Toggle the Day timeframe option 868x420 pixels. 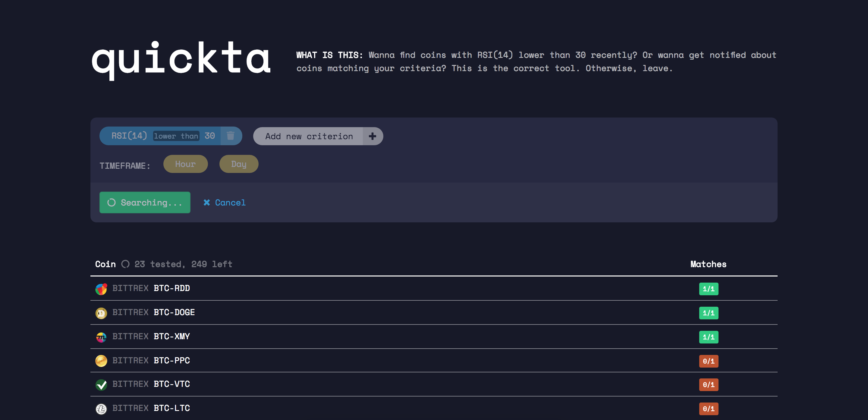[x=239, y=164]
